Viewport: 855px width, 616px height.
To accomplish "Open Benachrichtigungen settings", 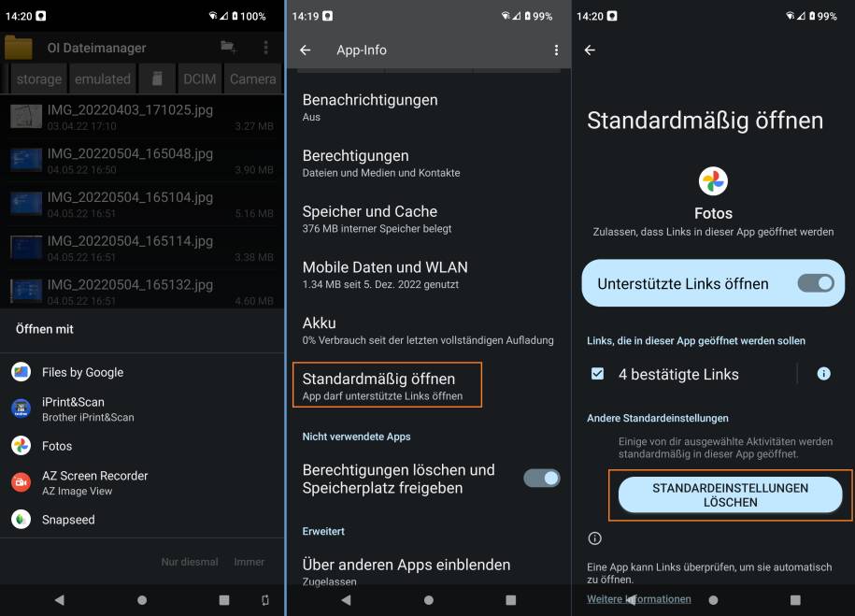I will 429,107.
